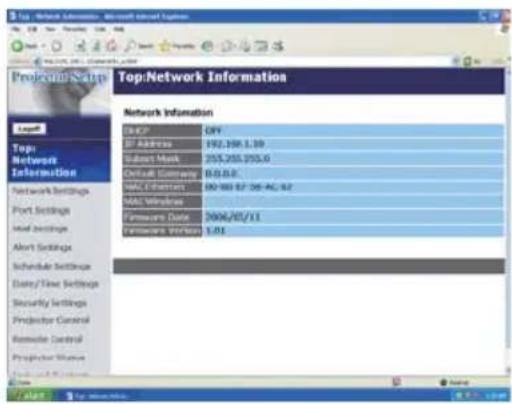Screen dimensions: 512x404
Task: Open Mail Settings page
Action: (40, 229)
